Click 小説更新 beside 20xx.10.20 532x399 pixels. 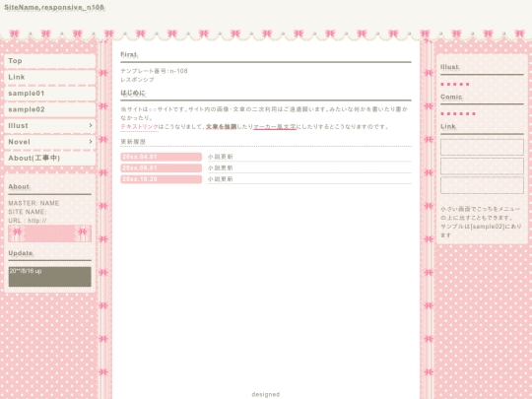(221, 179)
